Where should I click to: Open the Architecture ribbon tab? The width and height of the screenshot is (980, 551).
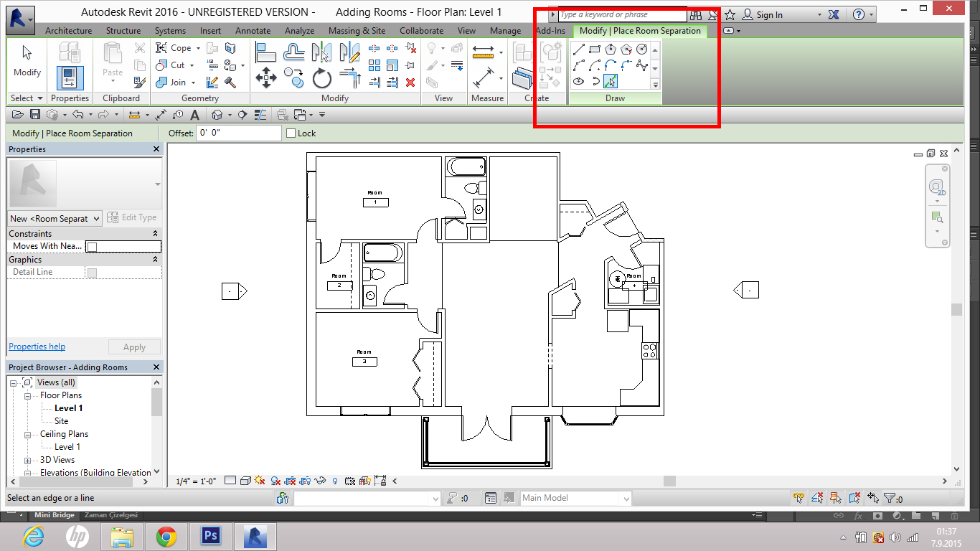coord(68,31)
